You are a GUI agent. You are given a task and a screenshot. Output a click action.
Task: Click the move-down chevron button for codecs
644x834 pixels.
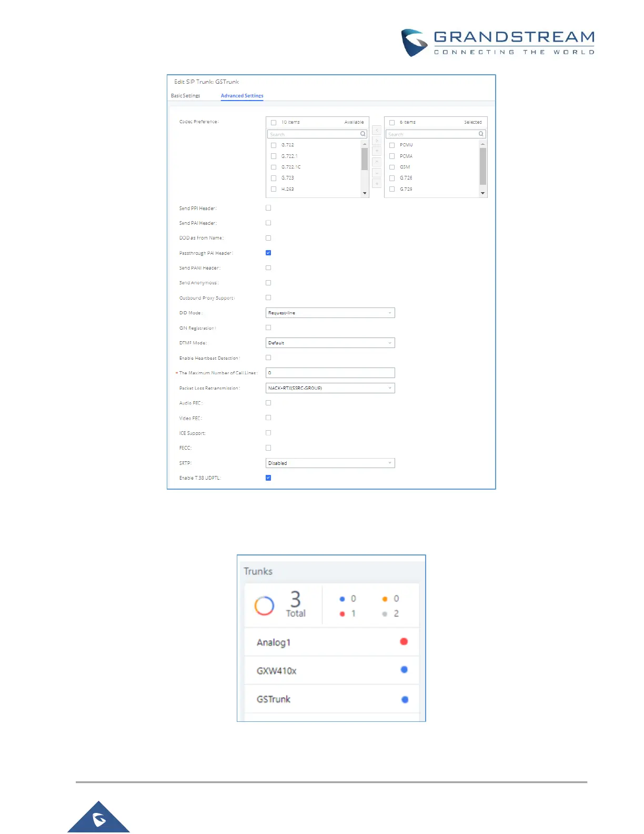377,173
